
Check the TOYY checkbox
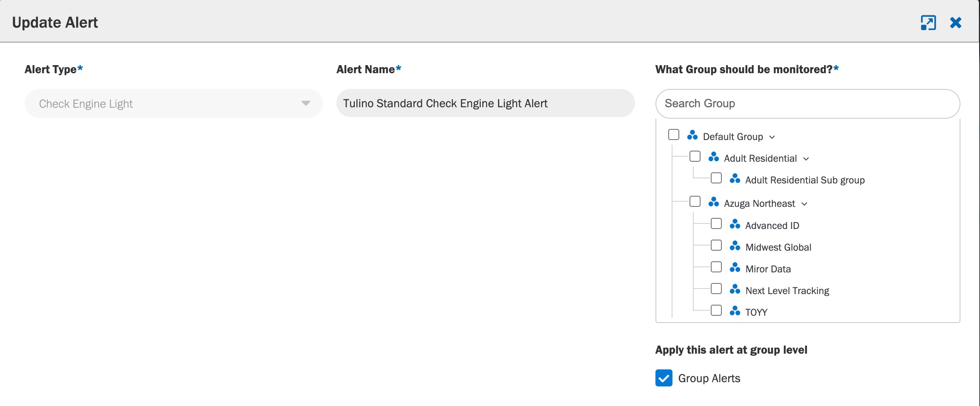pos(716,310)
